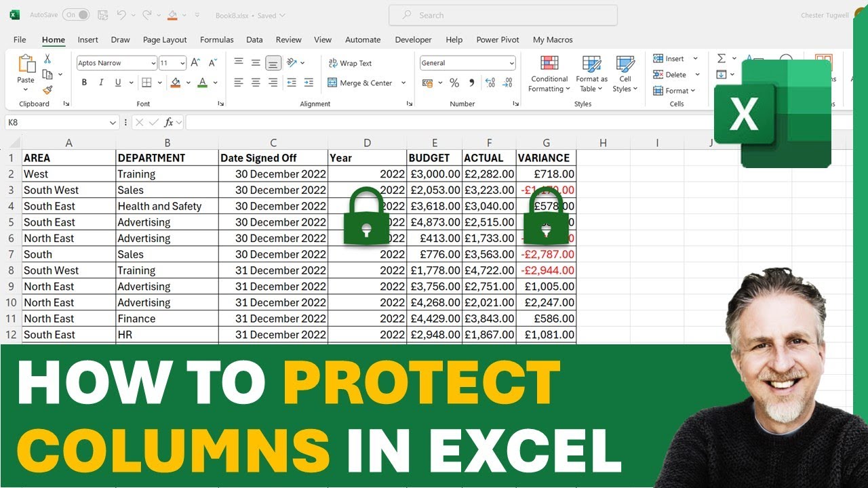This screenshot has width=868, height=488.
Task: Expand the Paste options arrow
Action: click(x=26, y=89)
